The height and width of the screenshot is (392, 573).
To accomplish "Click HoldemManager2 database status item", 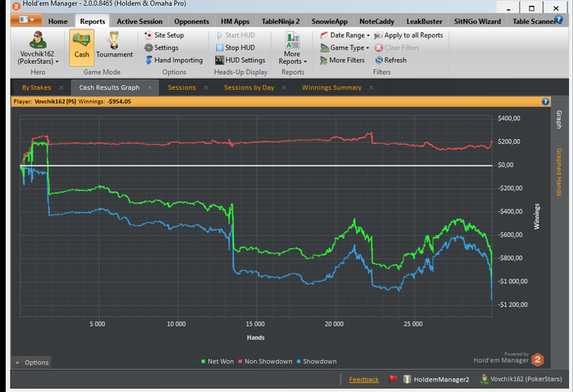I will (436, 379).
